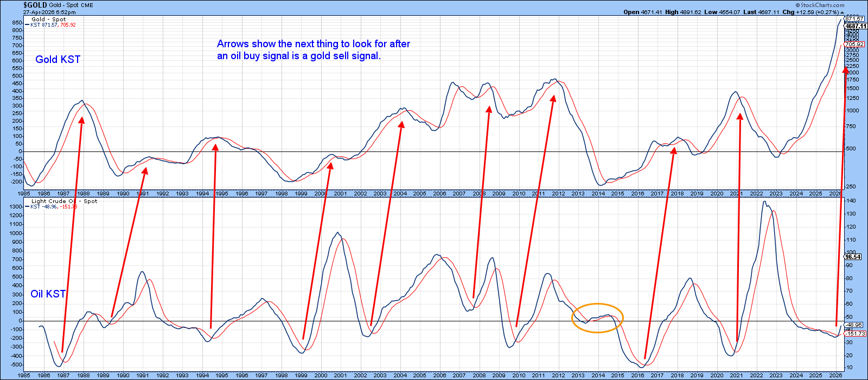868x380 pixels.
Task: Click the date stamp '27-Apr-2026 6:52pm'
Action: (49, 12)
